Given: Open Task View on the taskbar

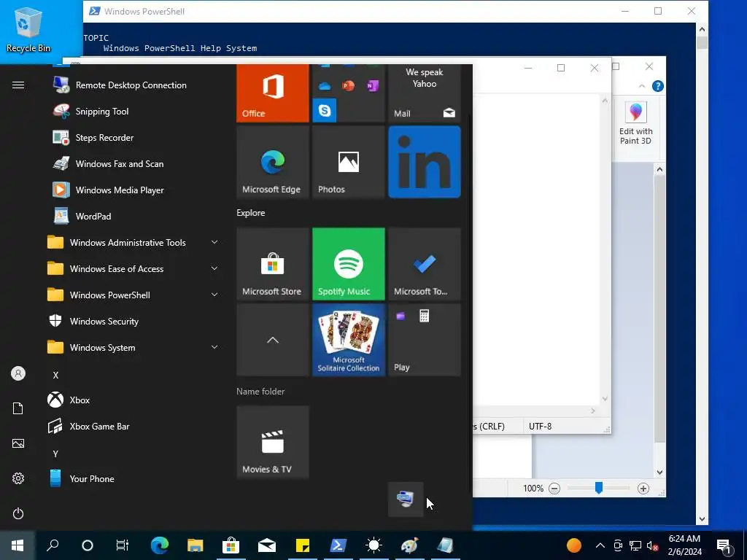Looking at the screenshot, I should pos(123,545).
